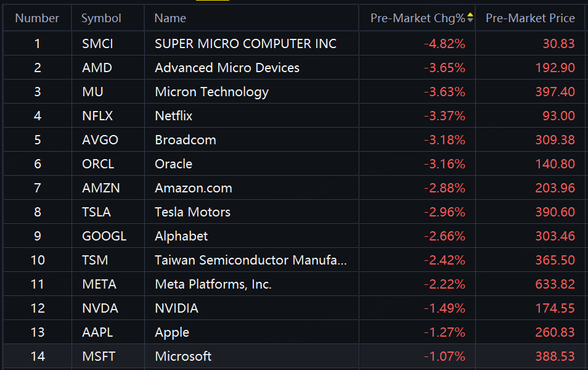This screenshot has height=370, width=588.
Task: Select the Name column header
Action: (x=170, y=18)
